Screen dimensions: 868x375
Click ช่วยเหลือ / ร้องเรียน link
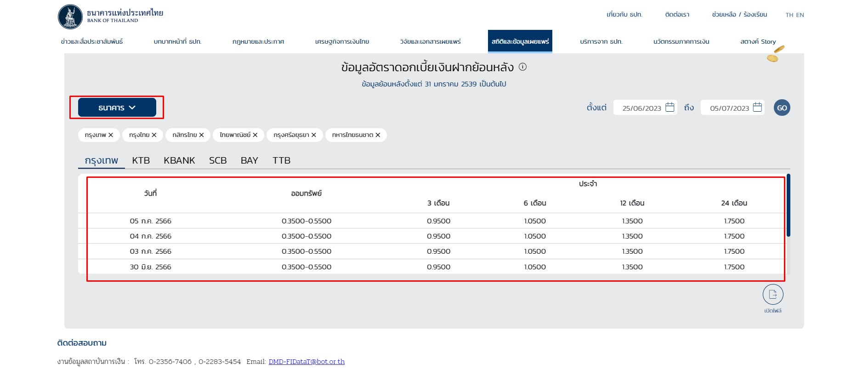(x=739, y=15)
